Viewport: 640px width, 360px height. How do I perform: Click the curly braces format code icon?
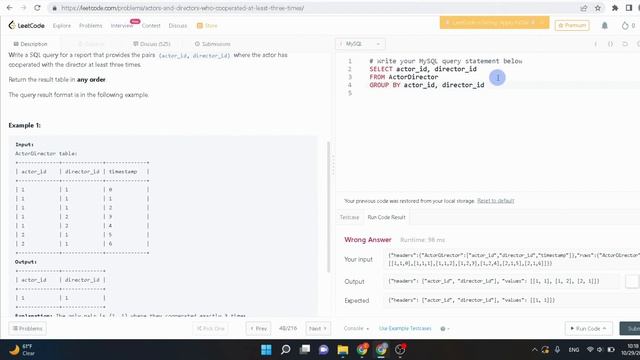610,44
